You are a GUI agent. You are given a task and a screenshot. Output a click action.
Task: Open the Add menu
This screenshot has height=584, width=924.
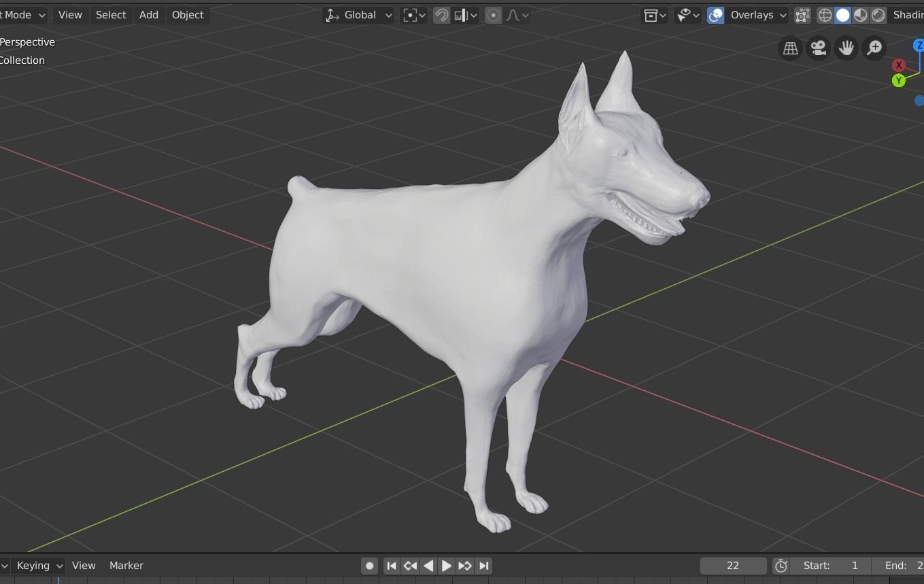pyautogui.click(x=148, y=15)
